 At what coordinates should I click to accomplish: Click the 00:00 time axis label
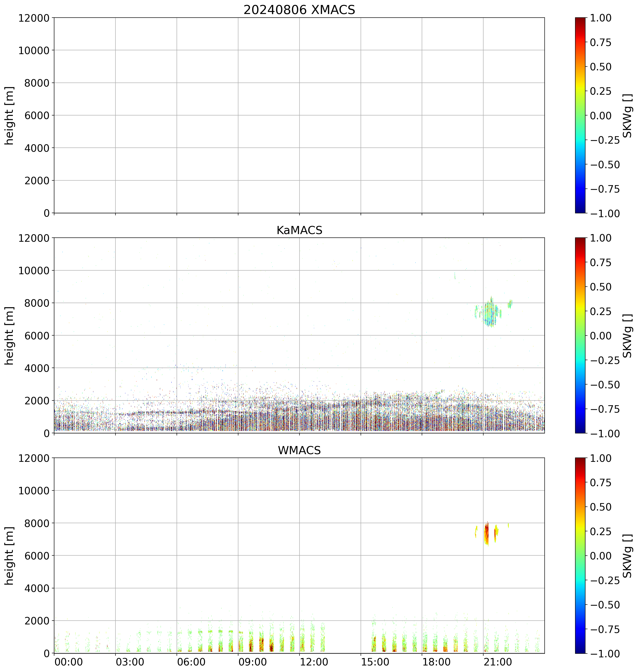point(69,662)
